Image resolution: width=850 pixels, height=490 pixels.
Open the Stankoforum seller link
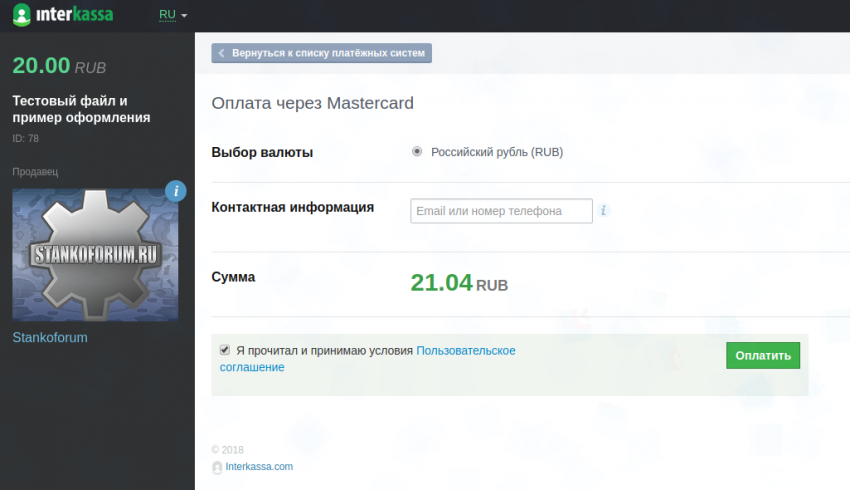click(49, 337)
